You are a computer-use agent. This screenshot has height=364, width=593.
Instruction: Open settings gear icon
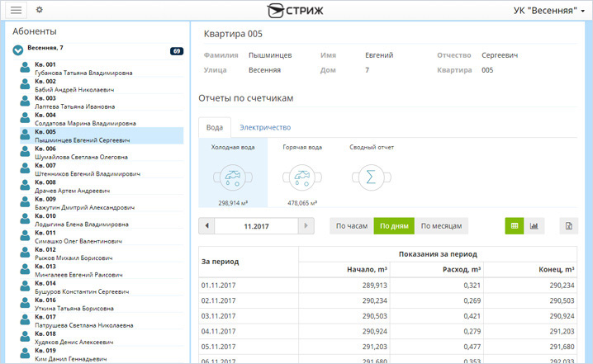(x=40, y=10)
